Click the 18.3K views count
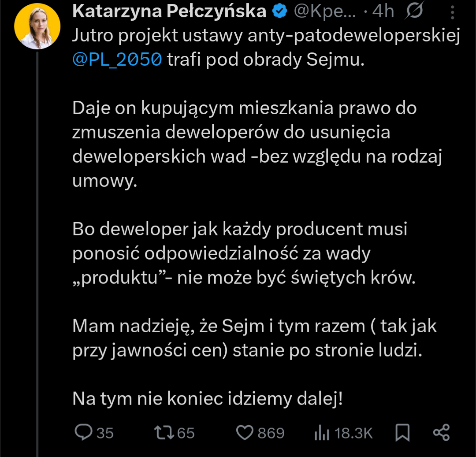This screenshot has width=476, height=457. pyautogui.click(x=353, y=433)
